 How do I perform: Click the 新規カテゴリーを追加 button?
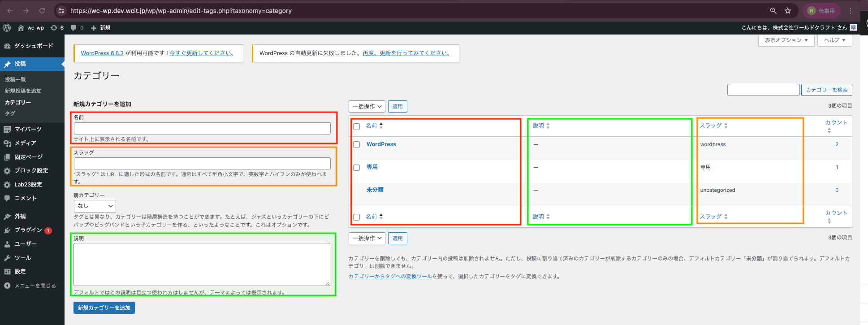pos(104,308)
